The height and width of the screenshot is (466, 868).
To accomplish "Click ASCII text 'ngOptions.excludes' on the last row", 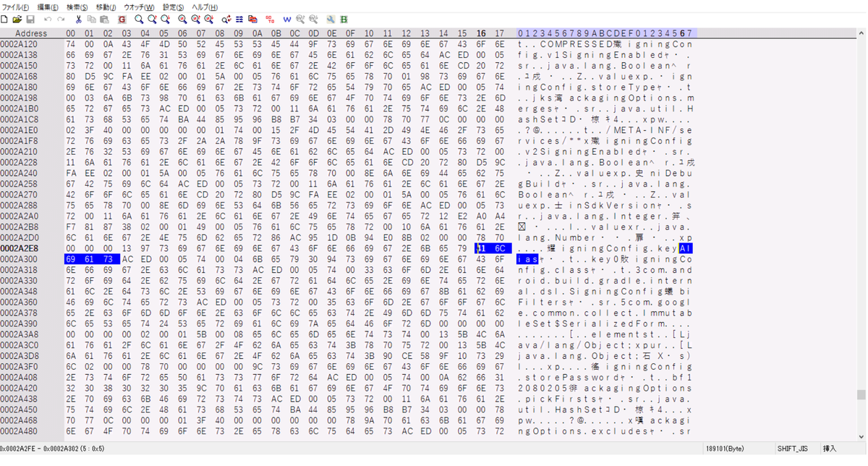I will 583,431.
